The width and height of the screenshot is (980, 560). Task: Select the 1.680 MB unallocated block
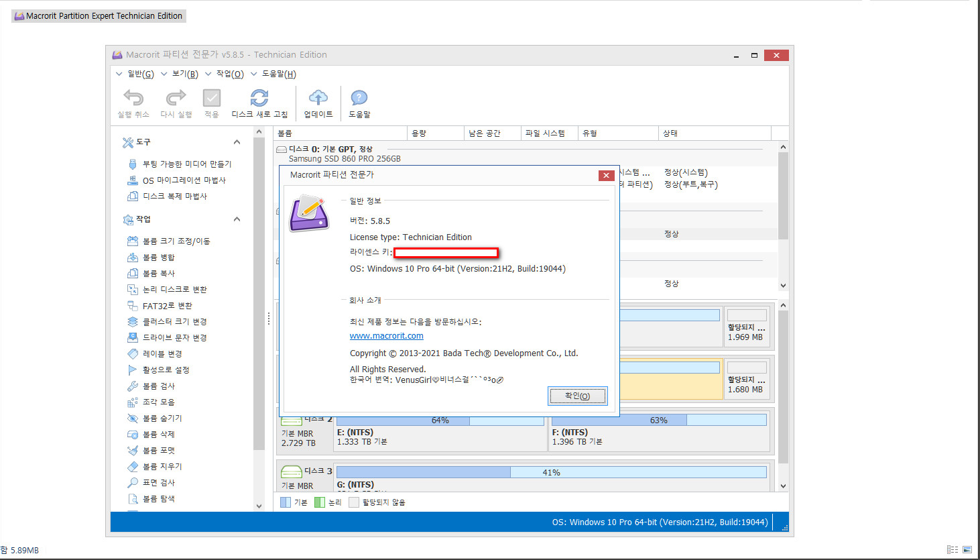(747, 378)
